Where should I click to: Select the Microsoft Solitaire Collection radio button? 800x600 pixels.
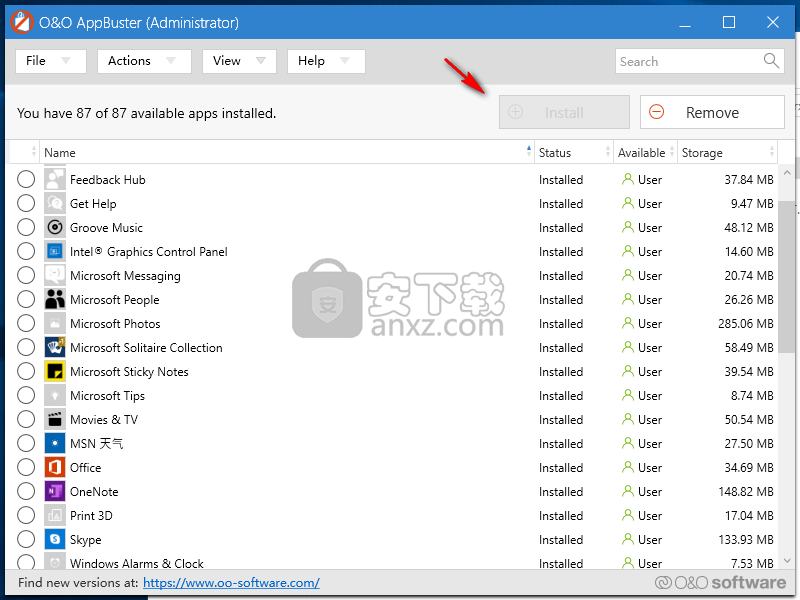(x=26, y=347)
